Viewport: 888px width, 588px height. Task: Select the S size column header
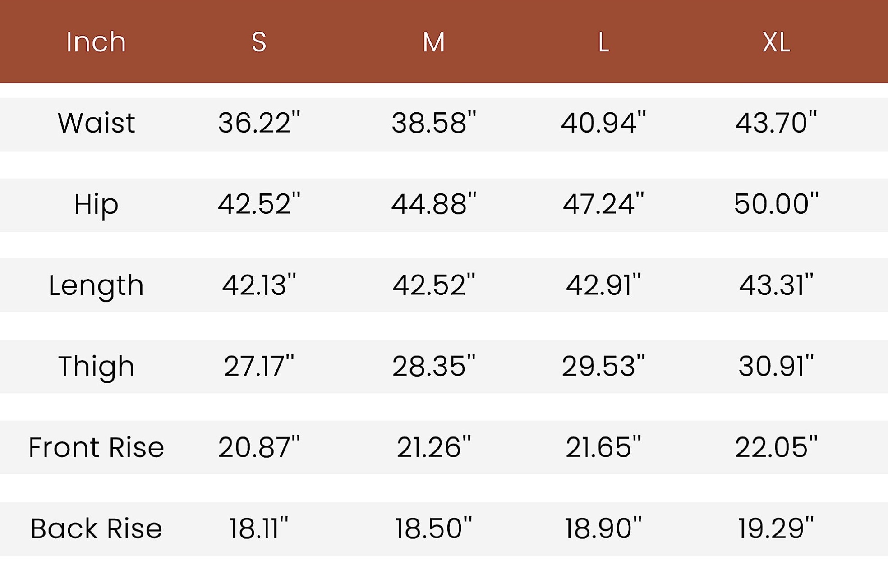[x=259, y=42]
